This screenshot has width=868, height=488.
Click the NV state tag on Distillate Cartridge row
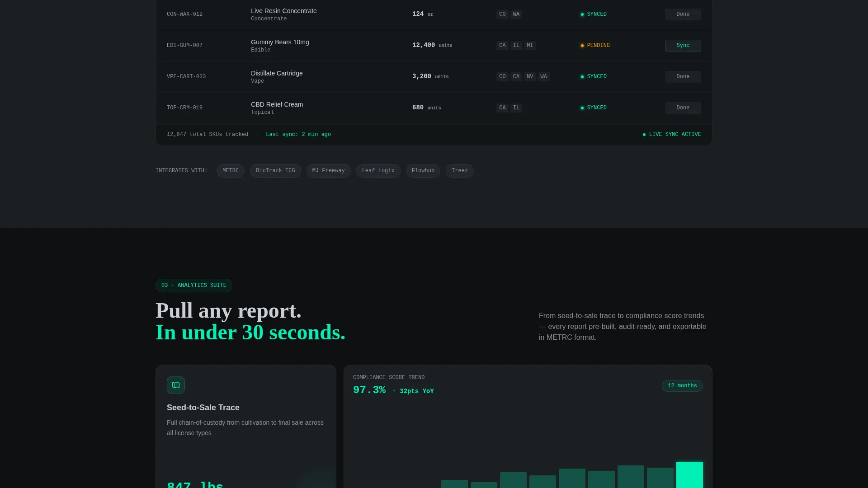click(x=530, y=77)
